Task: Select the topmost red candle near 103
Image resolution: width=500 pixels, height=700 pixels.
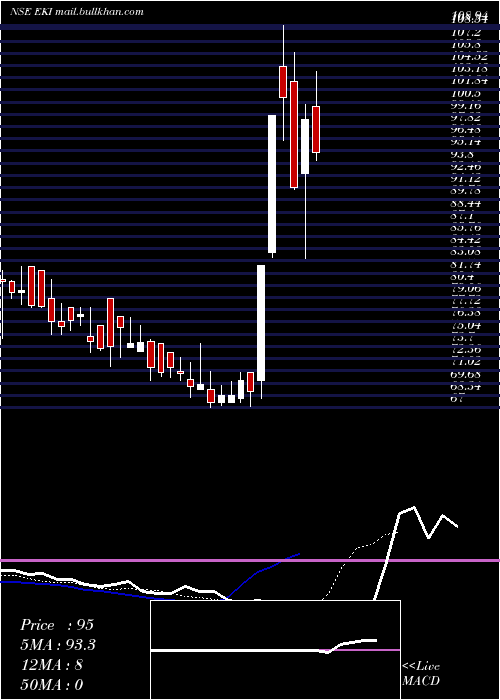Action: tap(283, 82)
